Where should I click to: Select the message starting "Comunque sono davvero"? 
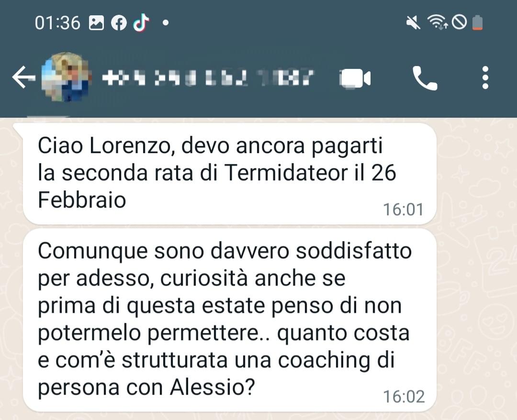point(230,320)
